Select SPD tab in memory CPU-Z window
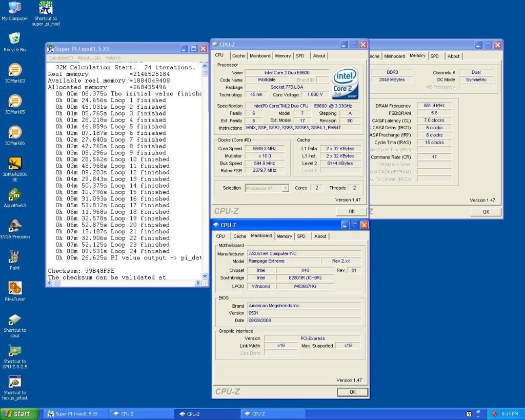 pos(434,56)
